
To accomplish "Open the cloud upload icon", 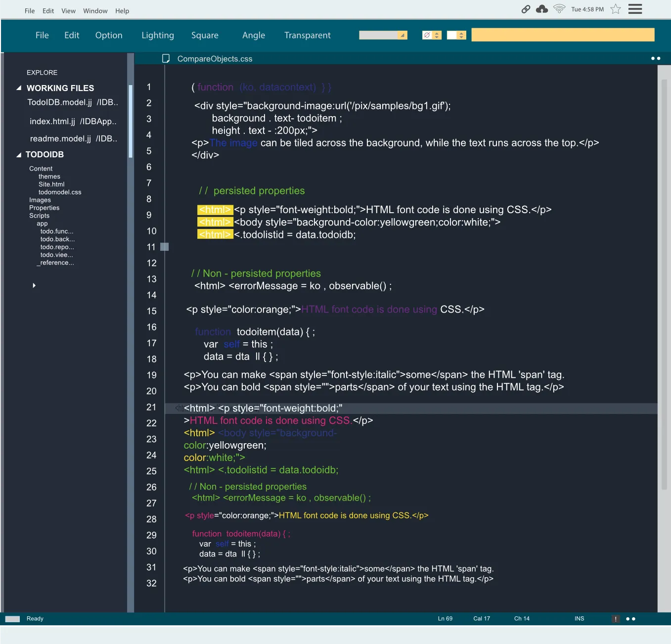I will (x=542, y=9).
